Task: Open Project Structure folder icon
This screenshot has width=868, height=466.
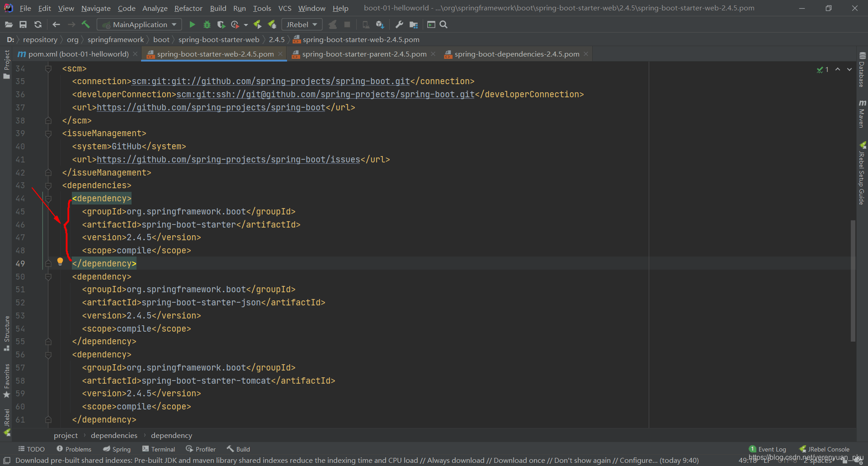Action: tap(414, 24)
